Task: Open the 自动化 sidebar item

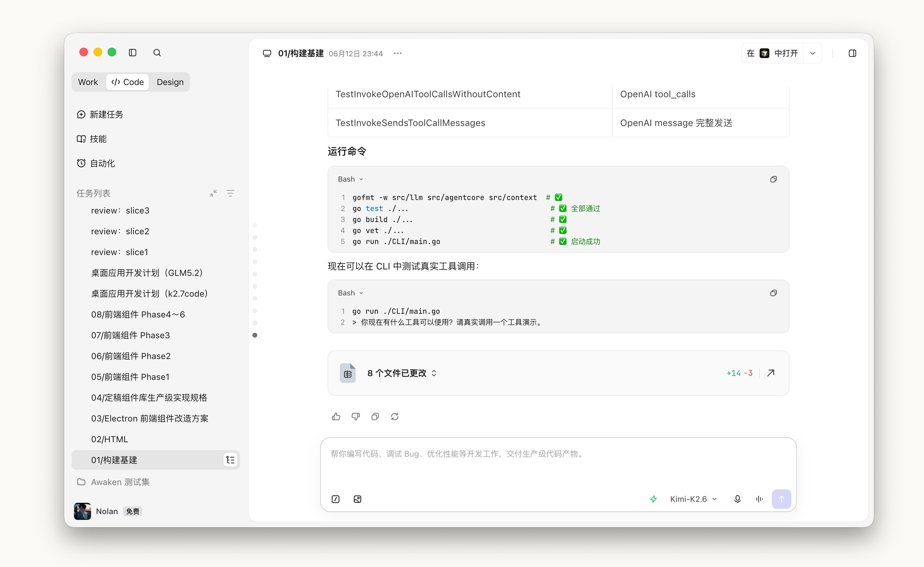Action: coord(96,163)
